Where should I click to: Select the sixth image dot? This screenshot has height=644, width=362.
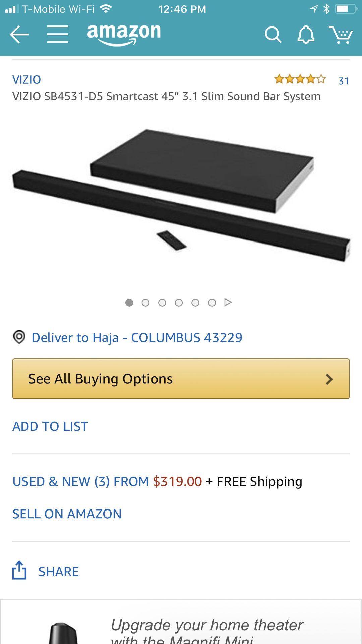(212, 303)
